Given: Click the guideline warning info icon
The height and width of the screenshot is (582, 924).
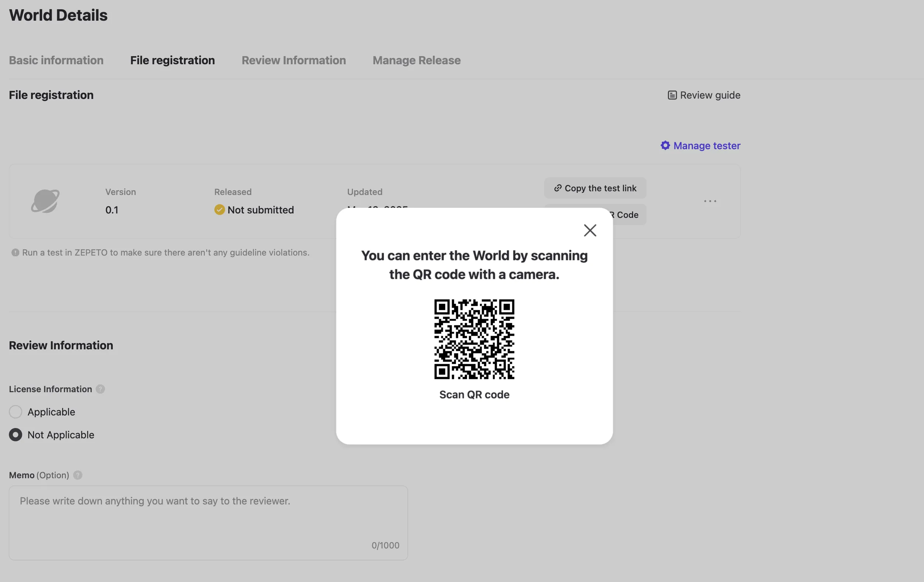Looking at the screenshot, I should [15, 253].
